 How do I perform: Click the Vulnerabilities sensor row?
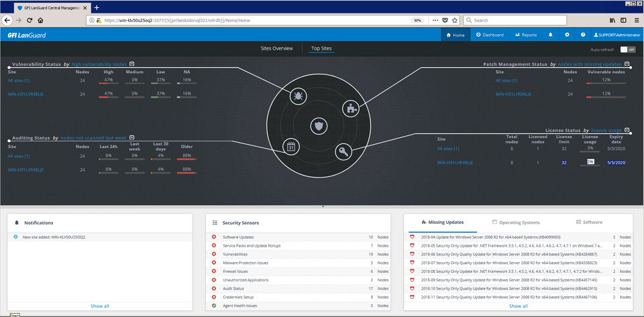coord(299,254)
